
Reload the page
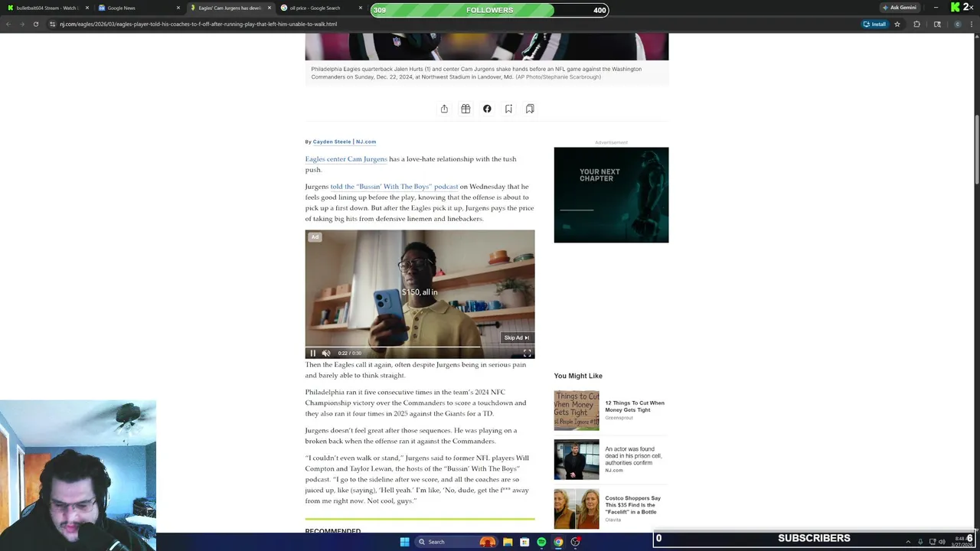point(36,24)
